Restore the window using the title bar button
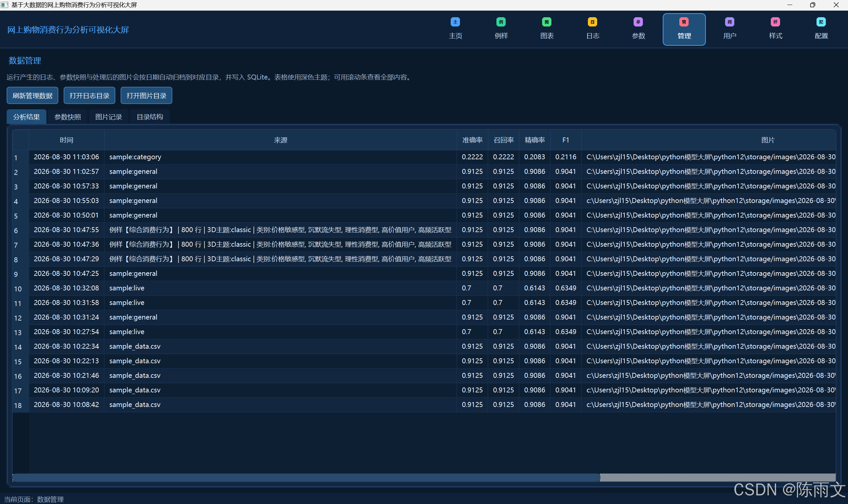848x504 pixels. 812,5
